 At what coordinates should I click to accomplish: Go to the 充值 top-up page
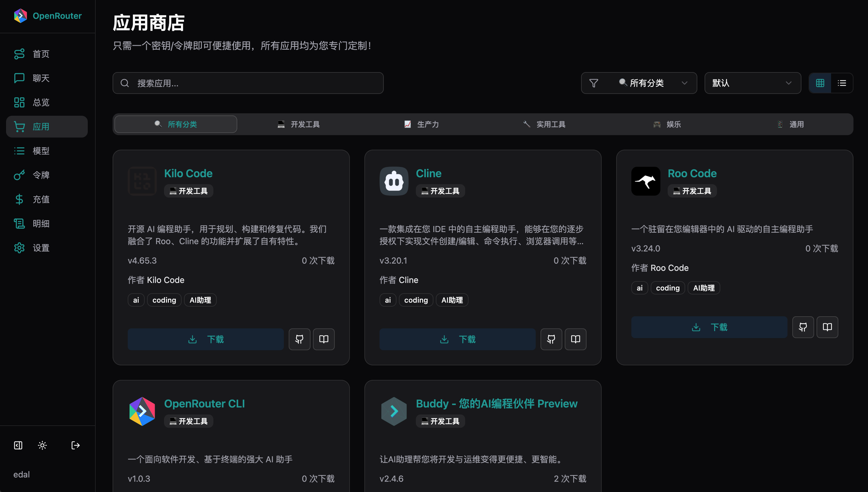point(47,199)
